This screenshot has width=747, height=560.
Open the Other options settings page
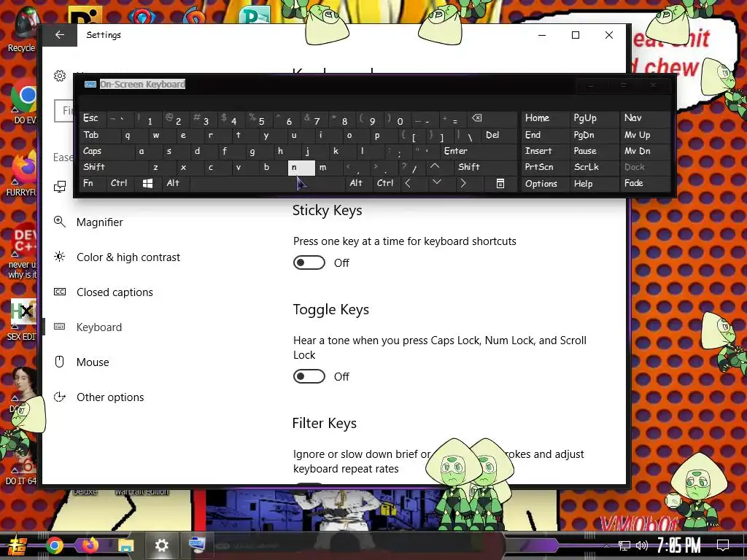[110, 397]
